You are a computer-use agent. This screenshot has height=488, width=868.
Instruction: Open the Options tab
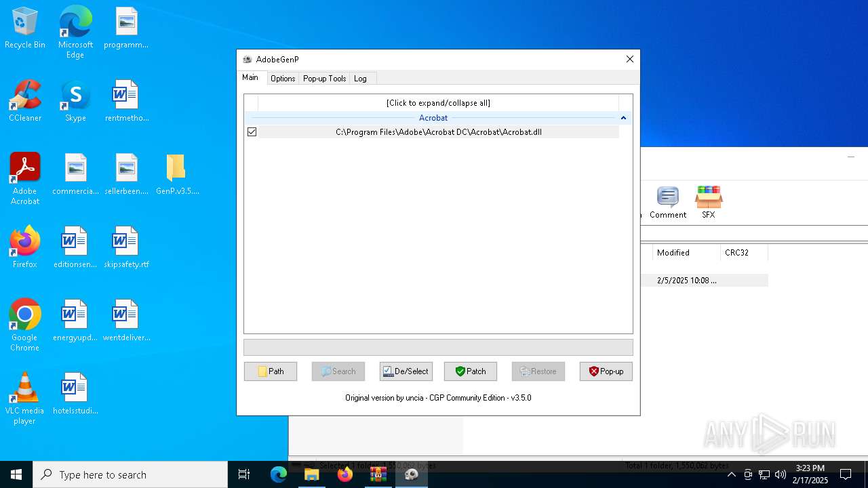pos(283,79)
